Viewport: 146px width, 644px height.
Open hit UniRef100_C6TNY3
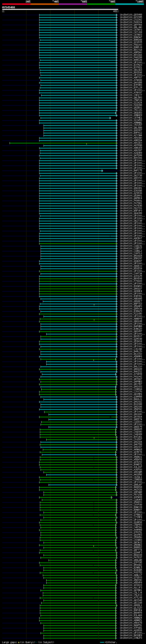point(131,30)
